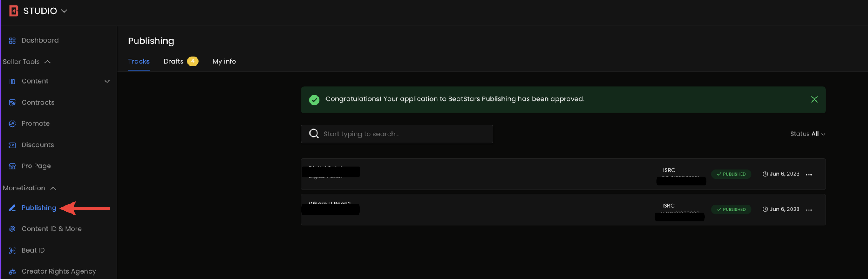Open the My info tab
The height and width of the screenshot is (279, 868).
[x=224, y=61]
